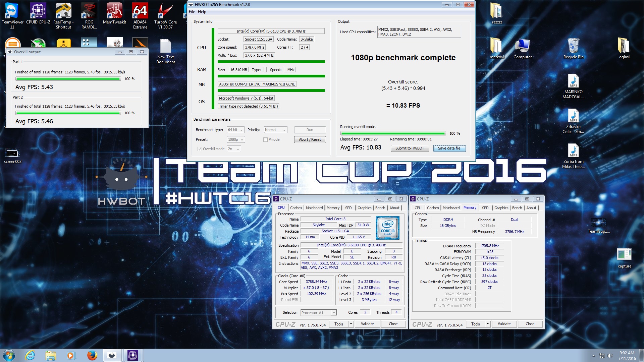The image size is (644, 362).
Task: Show hidden system tray icons
Action: pyautogui.click(x=594, y=356)
